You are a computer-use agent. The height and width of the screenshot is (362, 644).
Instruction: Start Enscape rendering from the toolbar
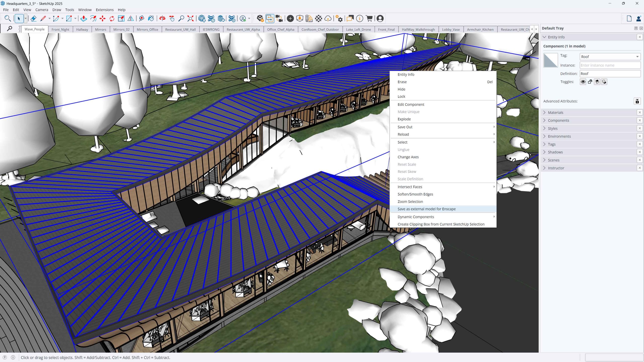260,19
